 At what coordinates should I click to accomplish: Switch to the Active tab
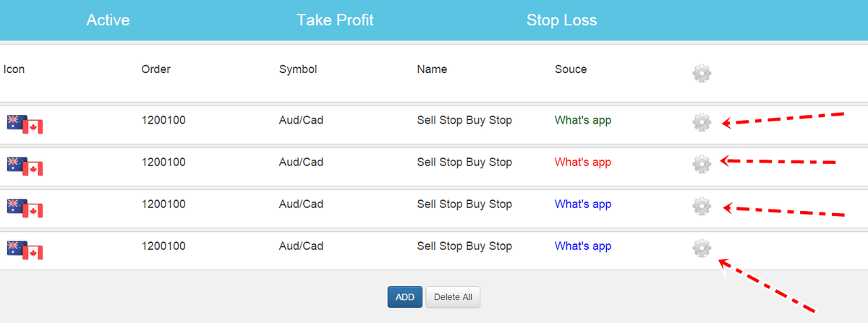[108, 20]
